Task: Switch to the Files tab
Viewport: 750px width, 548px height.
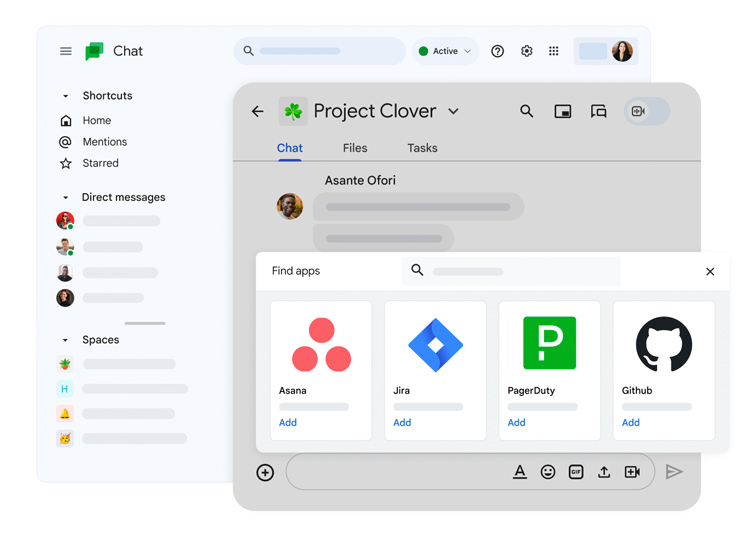Action: [355, 148]
